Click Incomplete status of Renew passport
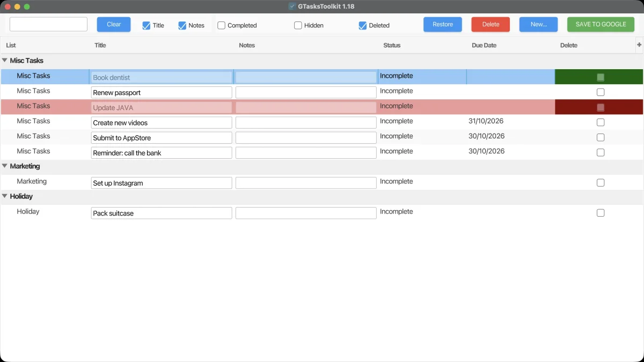The height and width of the screenshot is (362, 644). pos(397,91)
